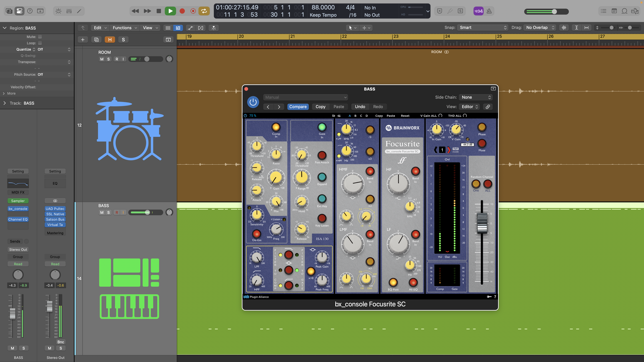Click the master volume slider in the control bar
This screenshot has width=644, height=362.
click(546, 11)
